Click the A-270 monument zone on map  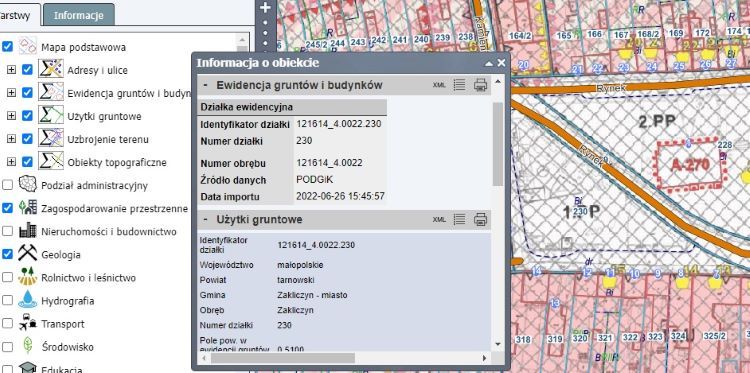click(690, 165)
